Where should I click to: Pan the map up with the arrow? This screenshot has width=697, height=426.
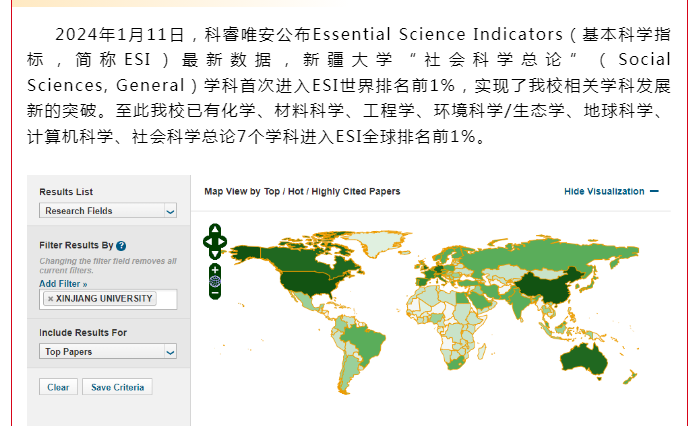point(215,230)
